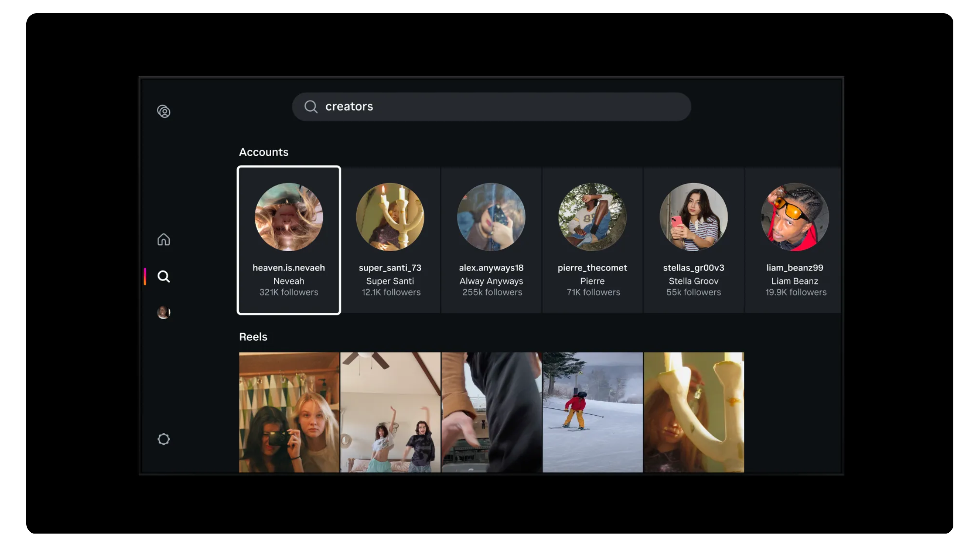Viewport: 980px width, 553px height.
Task: Open Settings gear icon in the sidebar
Action: tap(163, 439)
